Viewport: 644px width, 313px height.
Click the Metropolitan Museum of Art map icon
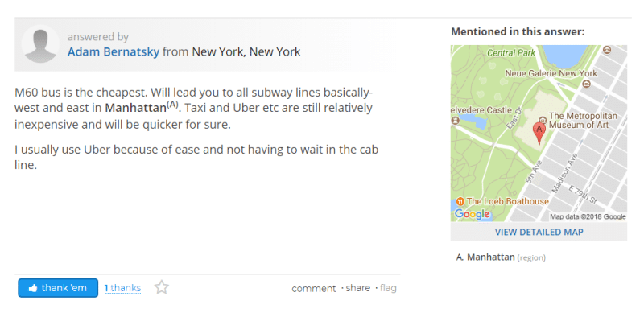pyautogui.click(x=542, y=120)
